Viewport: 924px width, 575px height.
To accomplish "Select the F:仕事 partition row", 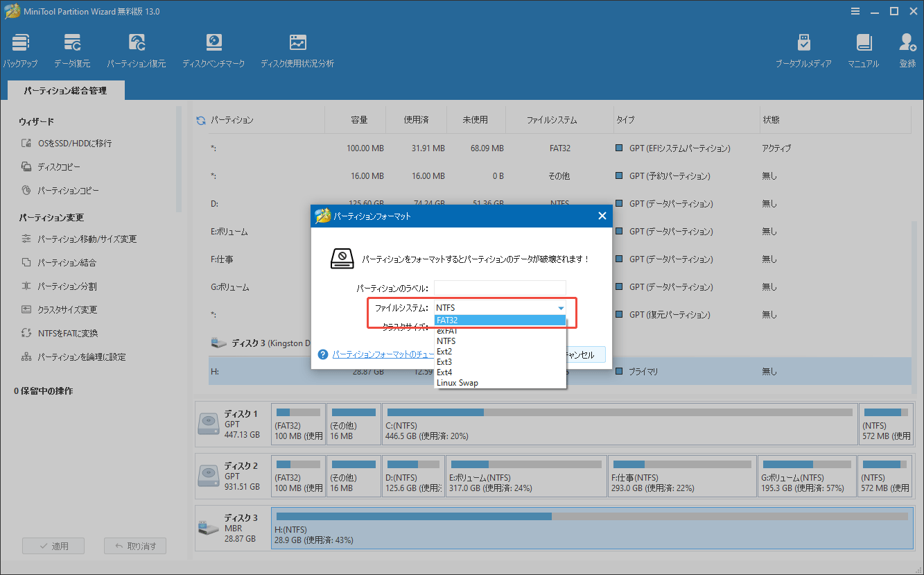I will pos(560,259).
